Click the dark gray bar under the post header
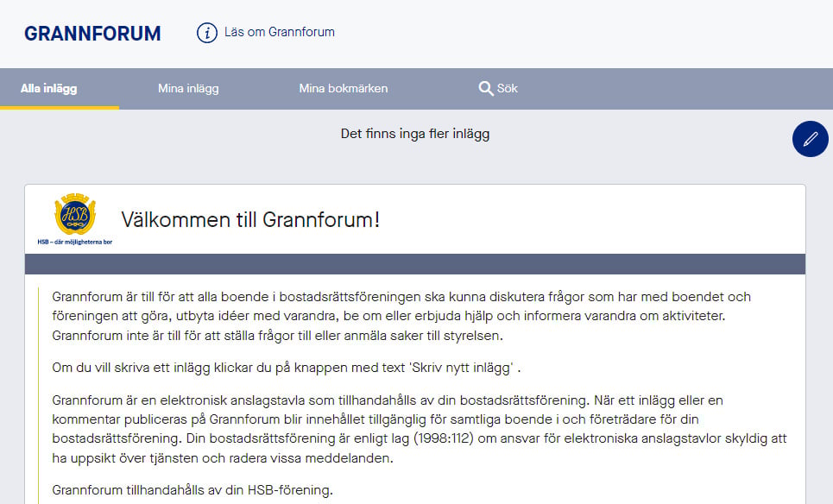The image size is (833, 504). coord(414,264)
